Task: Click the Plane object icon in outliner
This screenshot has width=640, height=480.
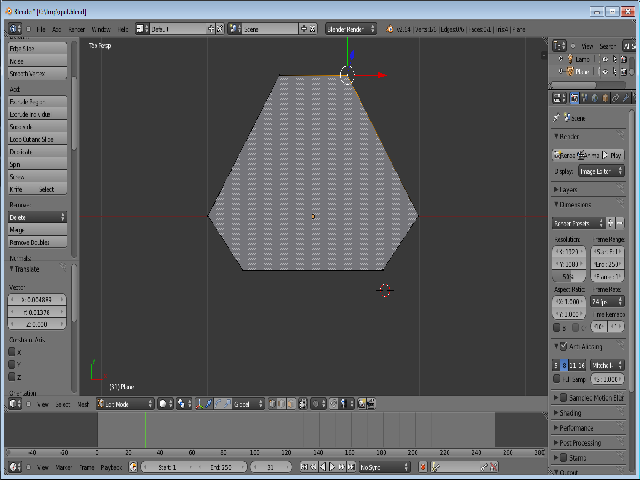Action: (x=569, y=72)
